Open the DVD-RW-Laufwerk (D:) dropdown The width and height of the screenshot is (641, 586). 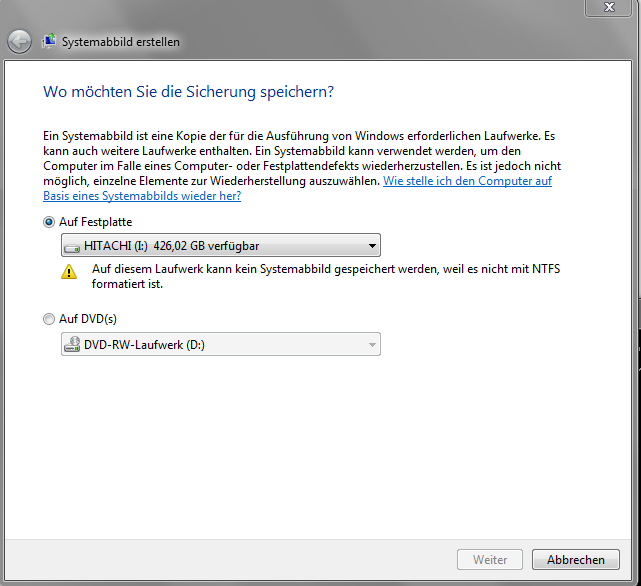click(221, 344)
